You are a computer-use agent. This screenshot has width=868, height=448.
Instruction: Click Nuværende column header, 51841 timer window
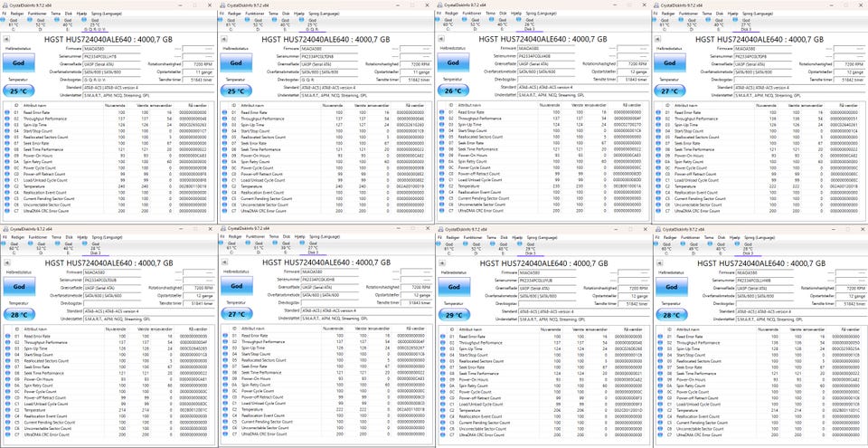(117, 328)
